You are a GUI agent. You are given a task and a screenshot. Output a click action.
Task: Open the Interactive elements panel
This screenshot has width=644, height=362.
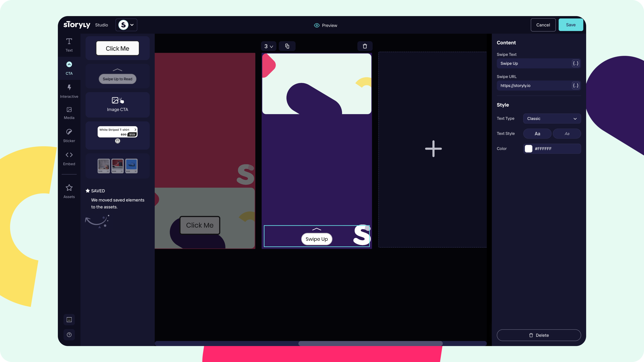pos(69,91)
